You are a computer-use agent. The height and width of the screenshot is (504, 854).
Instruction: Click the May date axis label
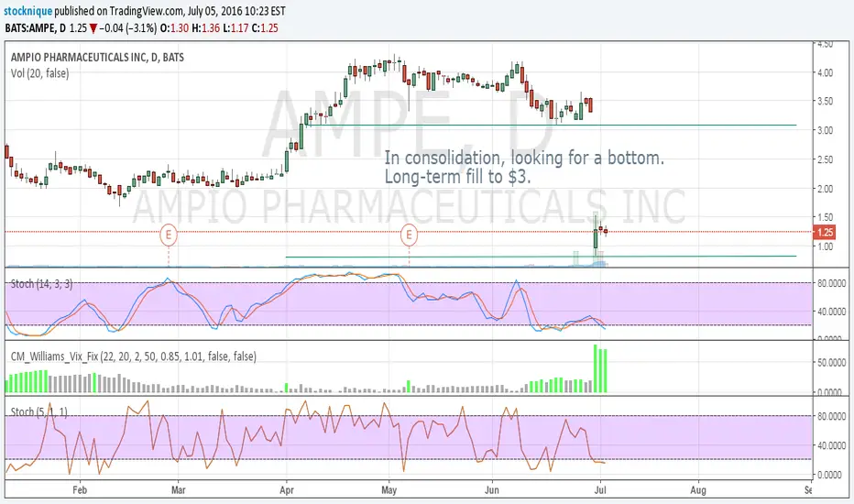coord(389,490)
